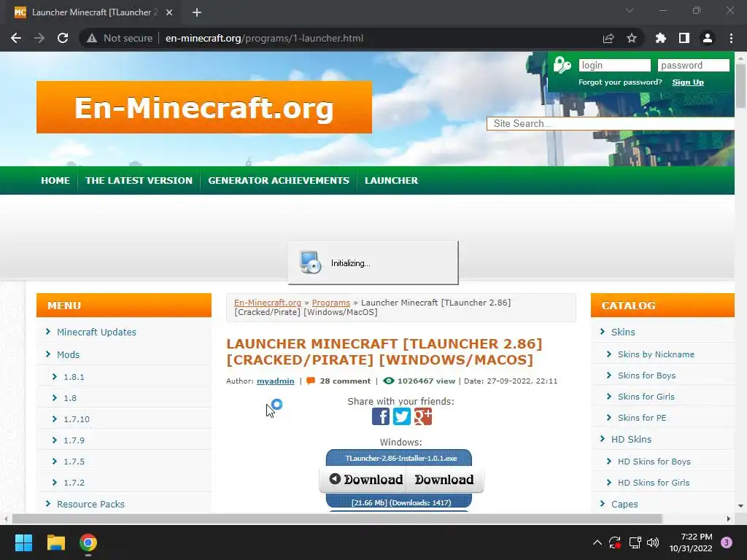Close the Launcher Minecraft tab
This screenshot has height=560, width=747.
tap(169, 12)
